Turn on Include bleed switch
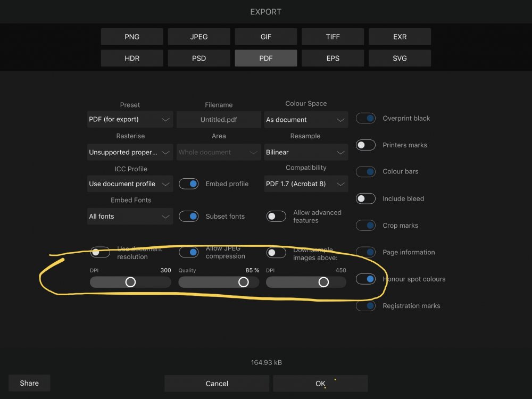532x399 pixels. pos(365,198)
